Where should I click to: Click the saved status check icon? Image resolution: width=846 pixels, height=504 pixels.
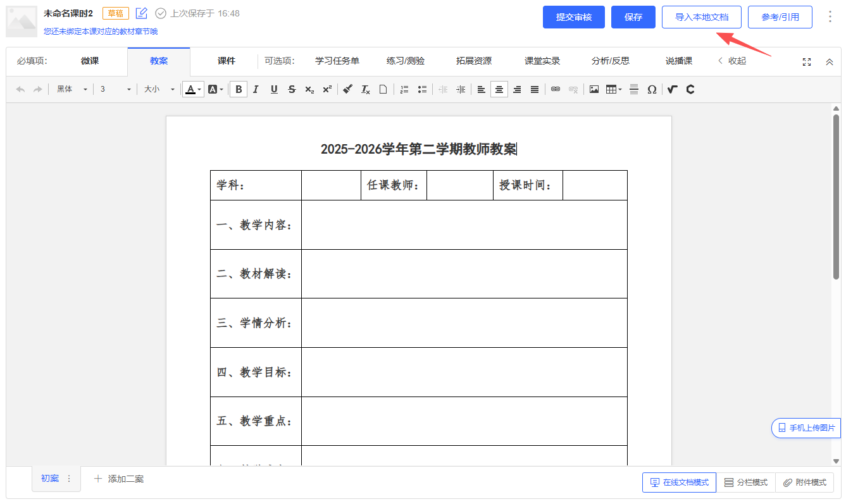click(x=161, y=13)
